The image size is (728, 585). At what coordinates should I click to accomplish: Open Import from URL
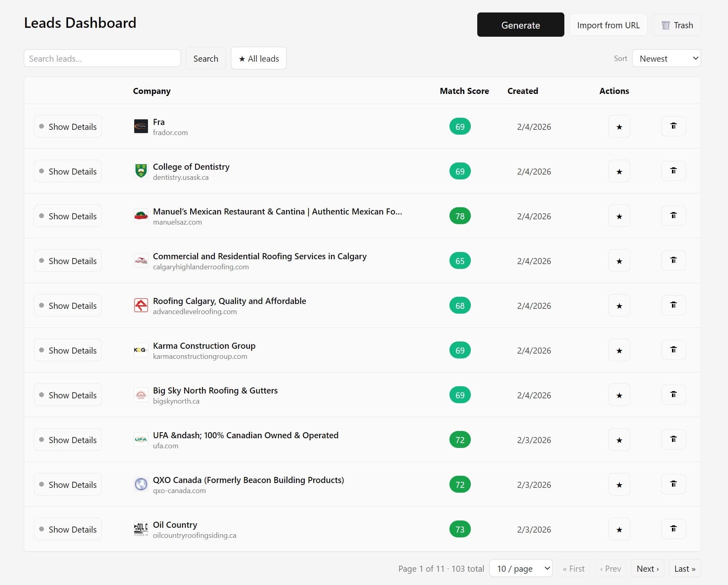point(608,25)
